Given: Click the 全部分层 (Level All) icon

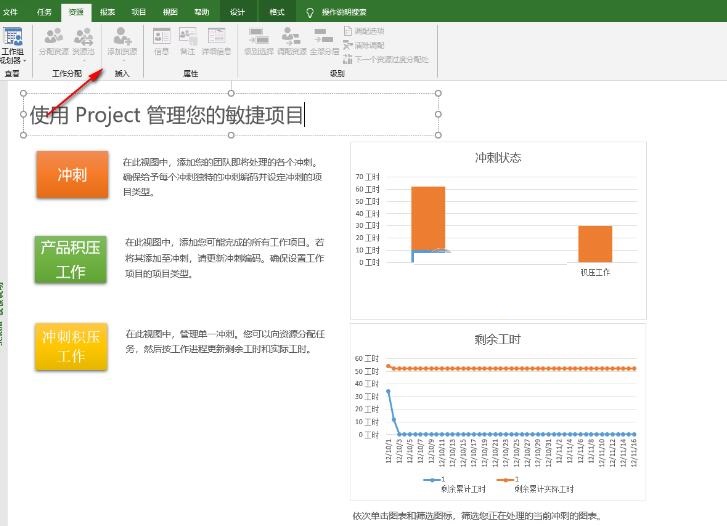Looking at the screenshot, I should [x=324, y=42].
